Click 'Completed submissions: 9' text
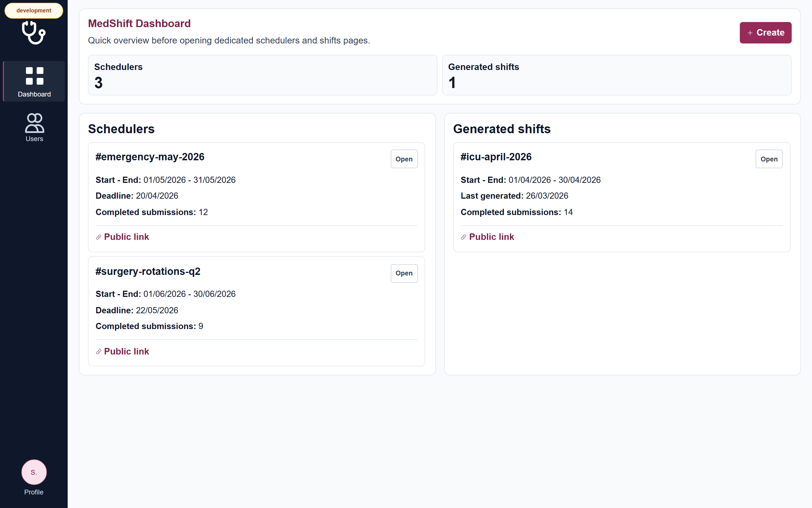The width and height of the screenshot is (812, 508). (x=149, y=326)
